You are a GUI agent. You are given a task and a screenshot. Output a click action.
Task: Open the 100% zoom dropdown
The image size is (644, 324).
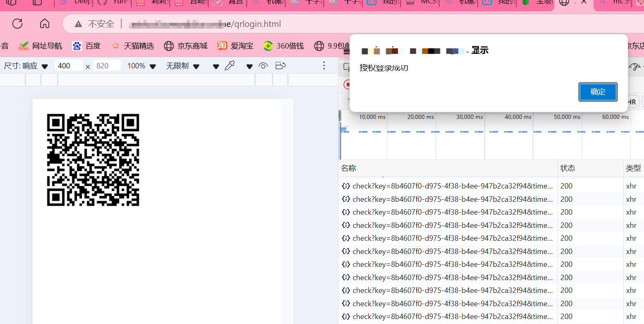tap(142, 66)
